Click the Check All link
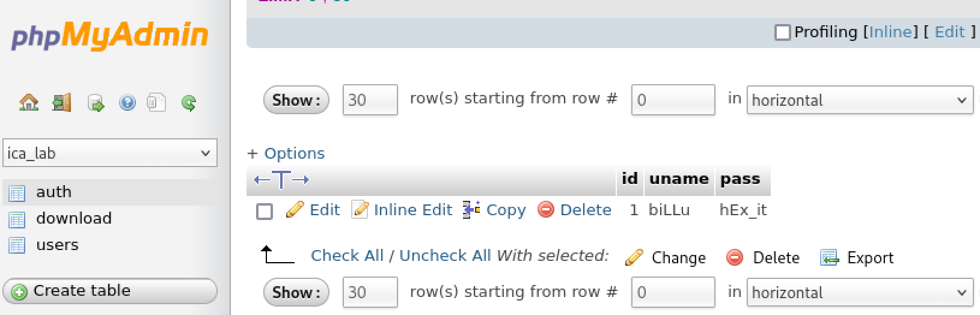The width and height of the screenshot is (980, 315). coord(347,255)
